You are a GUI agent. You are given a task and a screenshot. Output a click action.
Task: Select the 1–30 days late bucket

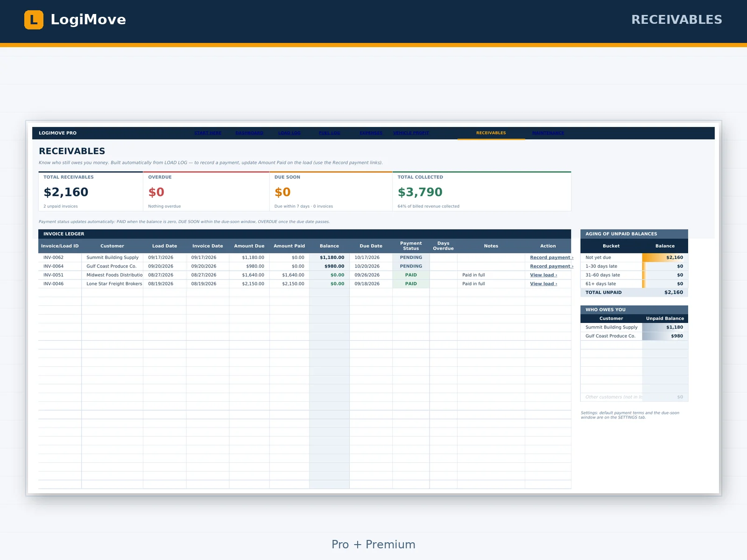[x=634, y=266]
